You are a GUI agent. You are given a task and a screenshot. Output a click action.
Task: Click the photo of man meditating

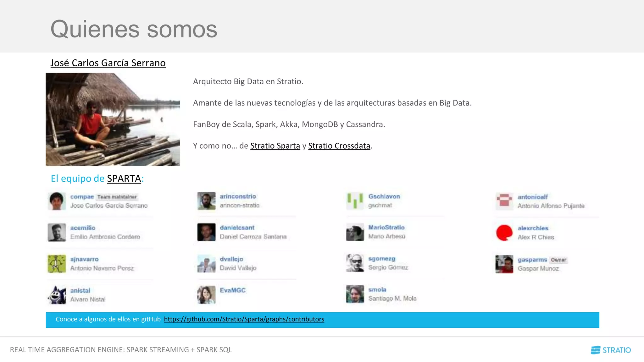point(113,119)
